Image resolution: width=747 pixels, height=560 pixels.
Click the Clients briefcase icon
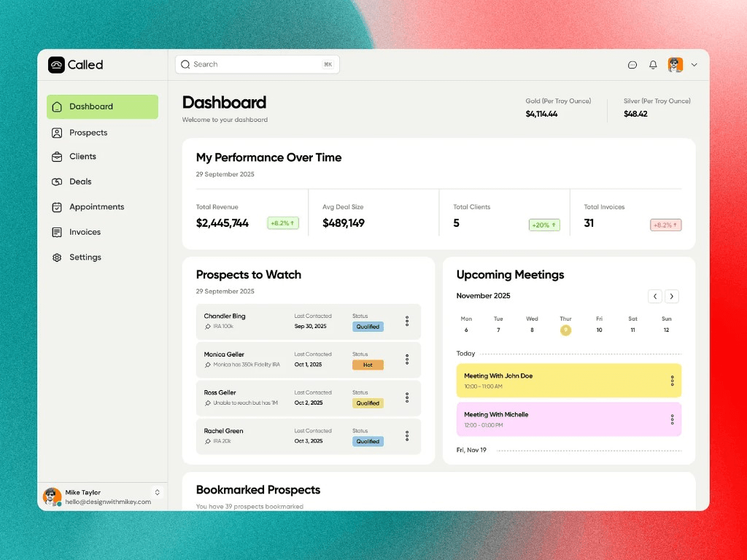[x=57, y=157]
